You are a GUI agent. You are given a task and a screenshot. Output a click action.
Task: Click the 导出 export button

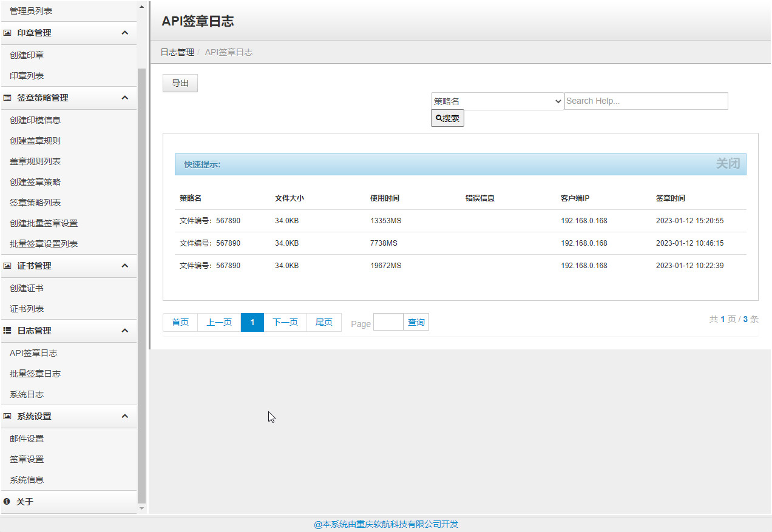[x=180, y=83]
